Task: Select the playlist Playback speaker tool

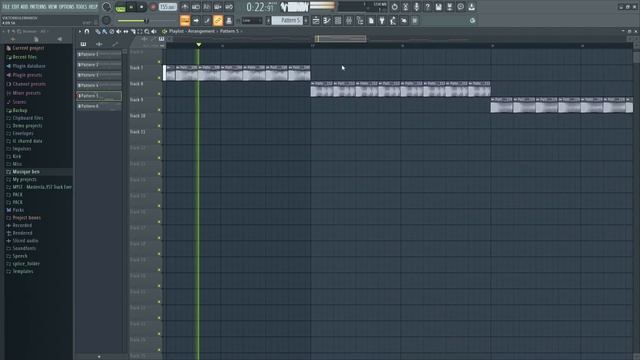Action: pos(154,31)
